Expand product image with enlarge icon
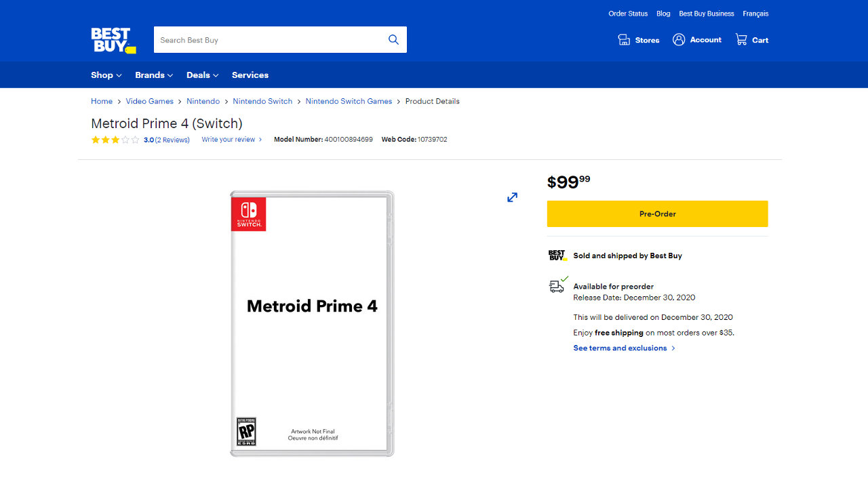868x488 pixels. coord(513,197)
